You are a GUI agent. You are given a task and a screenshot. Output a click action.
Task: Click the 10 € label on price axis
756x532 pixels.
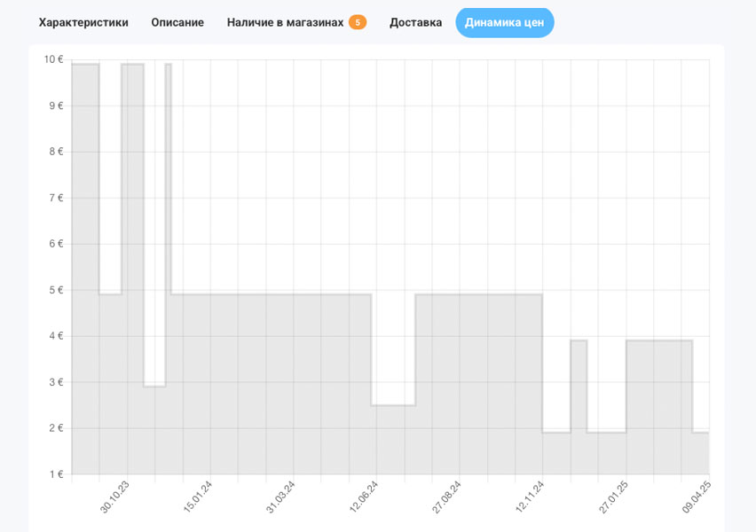click(54, 59)
